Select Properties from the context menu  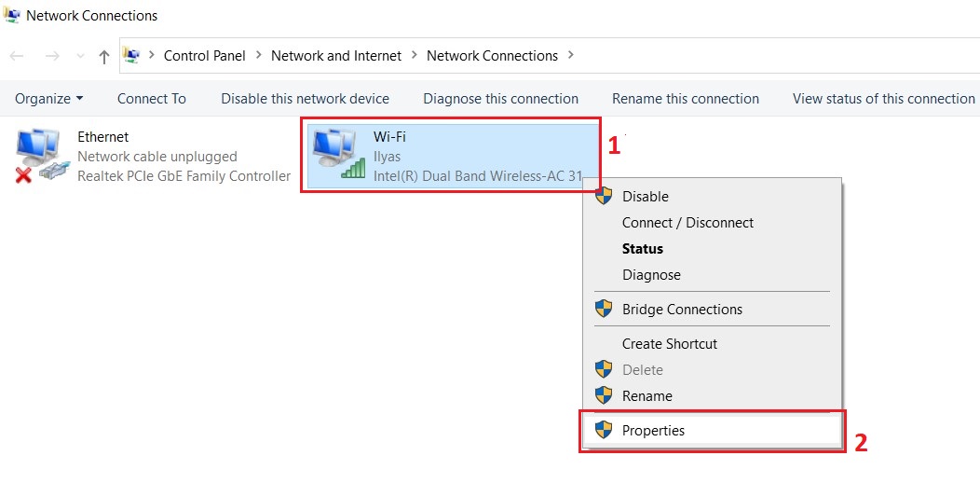click(x=653, y=431)
